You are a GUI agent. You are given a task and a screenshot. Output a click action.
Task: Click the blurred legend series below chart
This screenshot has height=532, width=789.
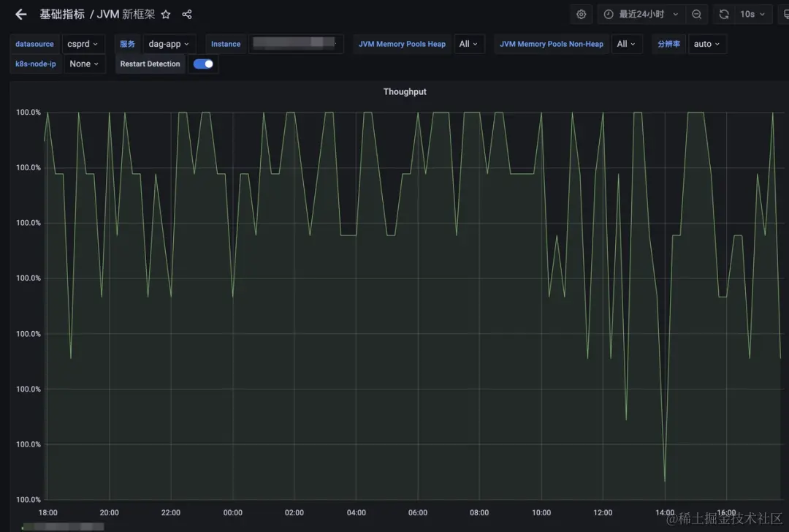pyautogui.click(x=63, y=526)
